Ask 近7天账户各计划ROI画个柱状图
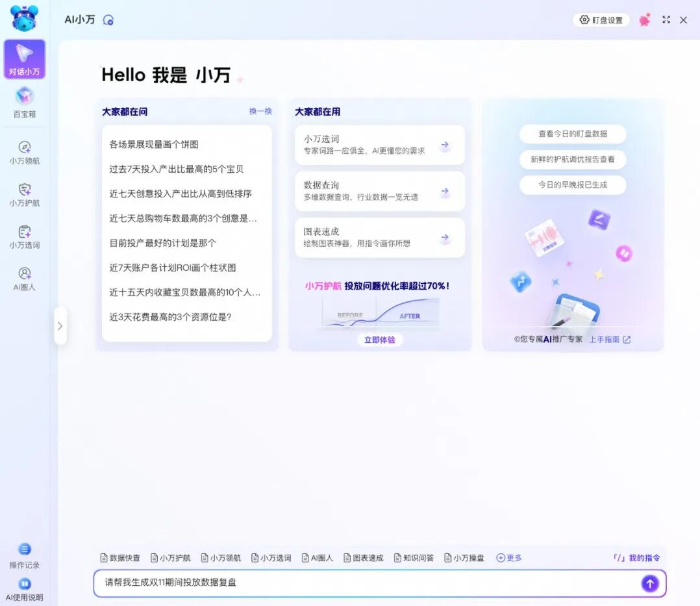 (x=173, y=268)
